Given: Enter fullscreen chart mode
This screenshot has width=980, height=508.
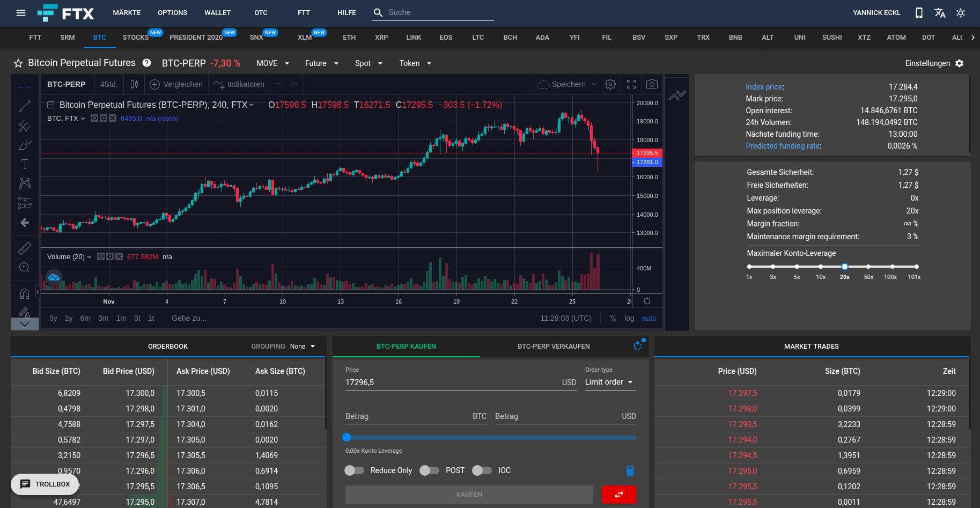Looking at the screenshot, I should click(x=631, y=84).
